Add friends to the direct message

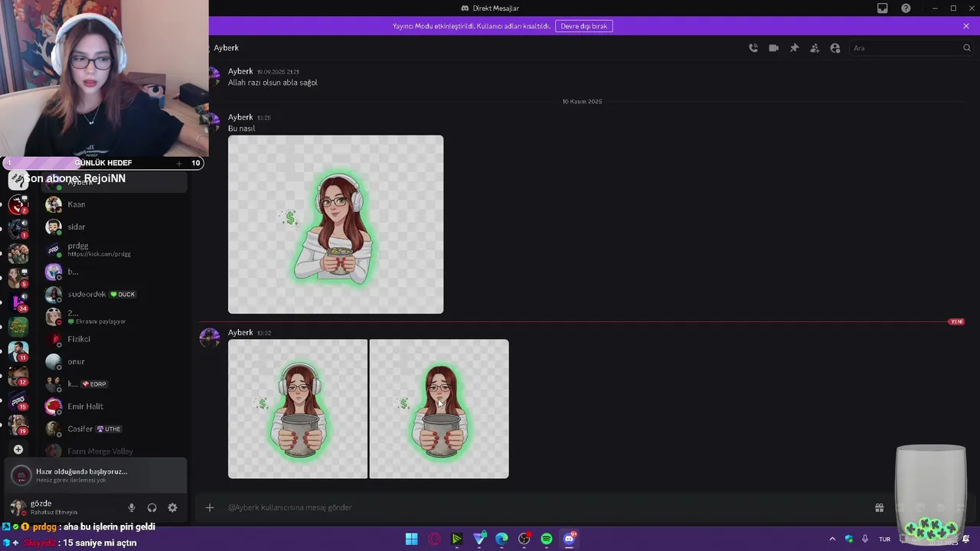click(815, 48)
